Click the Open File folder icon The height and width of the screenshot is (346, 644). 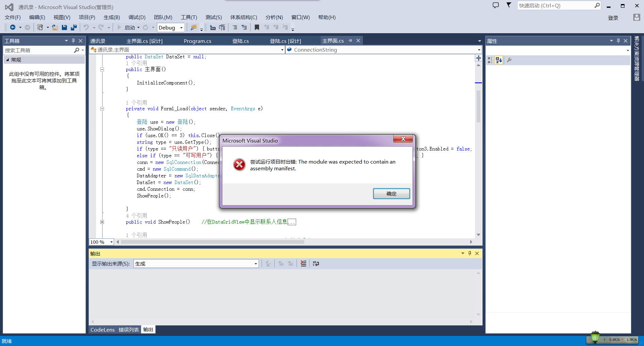tap(55, 27)
